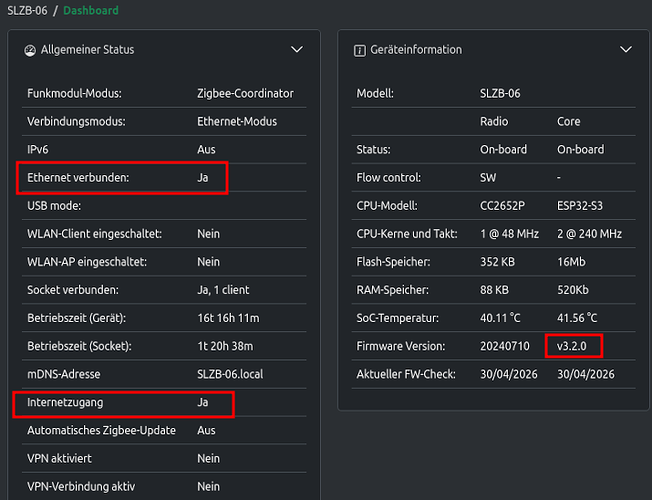Screen dimensions: 652x500
Task: Click the Allgemeiner Status gauge icon
Action: pos(30,50)
